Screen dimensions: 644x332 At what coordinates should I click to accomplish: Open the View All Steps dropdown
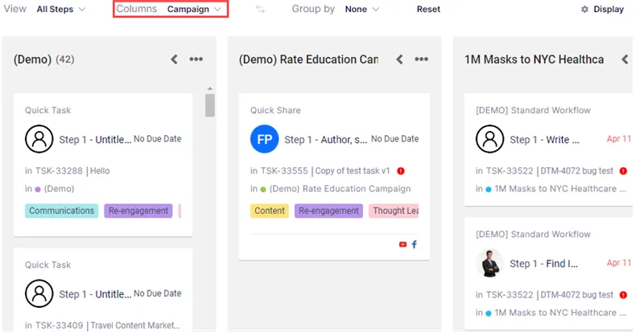point(61,9)
